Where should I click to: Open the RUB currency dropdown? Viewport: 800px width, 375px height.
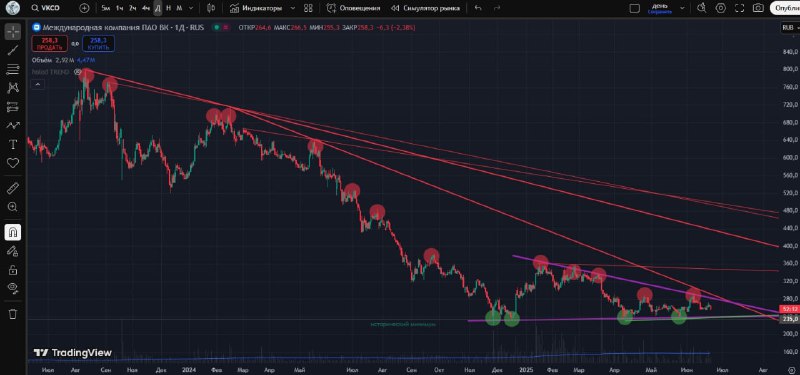point(789,28)
